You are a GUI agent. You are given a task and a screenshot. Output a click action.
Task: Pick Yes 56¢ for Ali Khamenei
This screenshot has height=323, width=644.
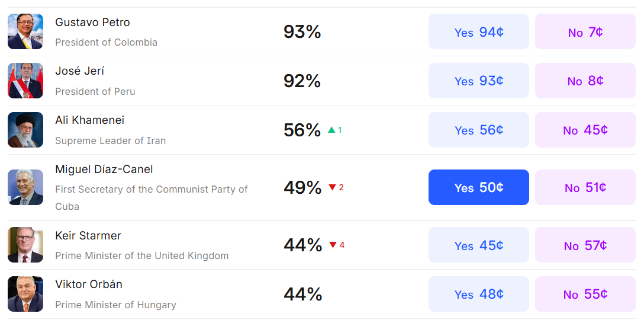tap(478, 130)
